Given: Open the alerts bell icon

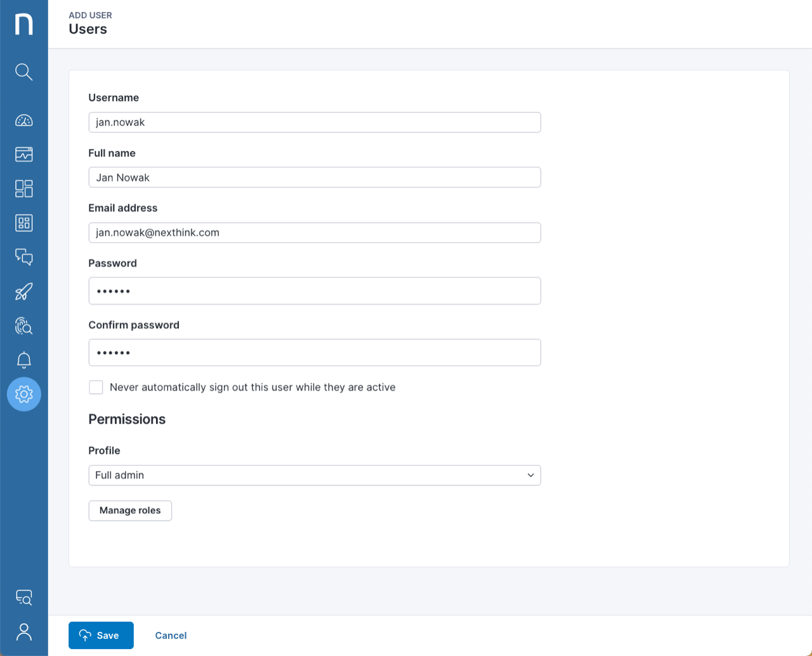Looking at the screenshot, I should [x=23, y=360].
